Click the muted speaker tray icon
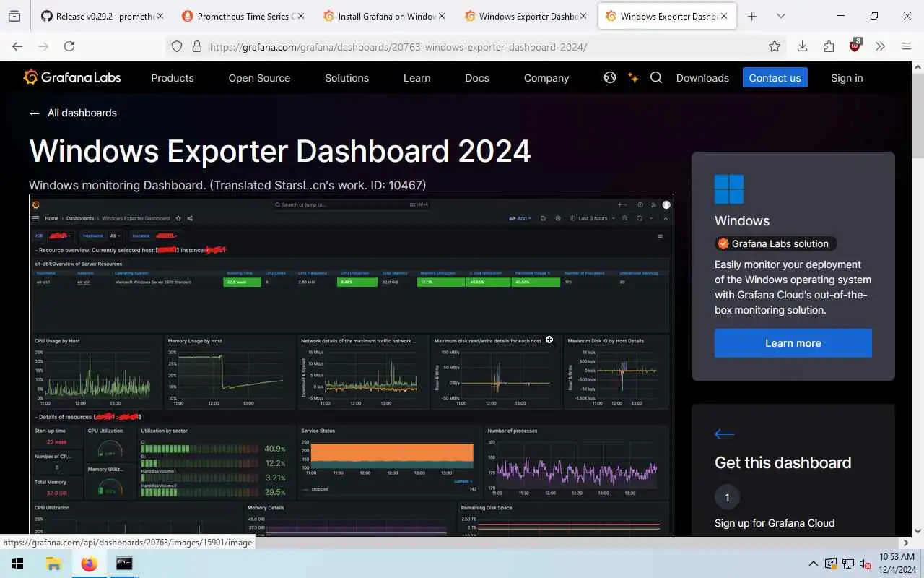The image size is (924, 578). 866,564
